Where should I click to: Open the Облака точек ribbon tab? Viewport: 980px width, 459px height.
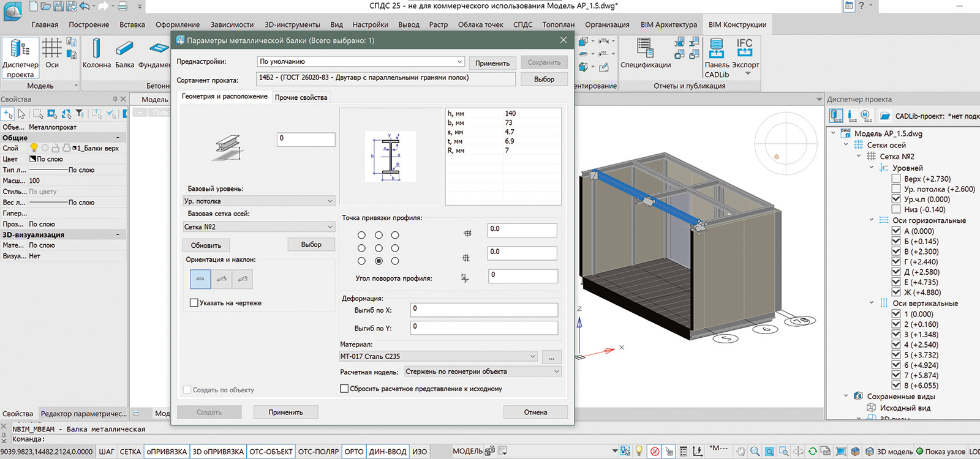(481, 24)
